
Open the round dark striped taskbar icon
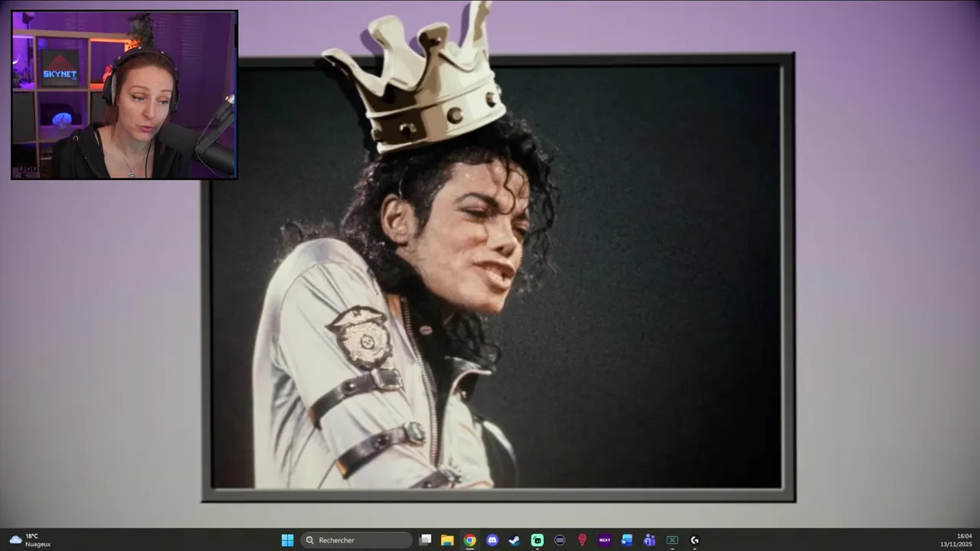[x=560, y=540]
